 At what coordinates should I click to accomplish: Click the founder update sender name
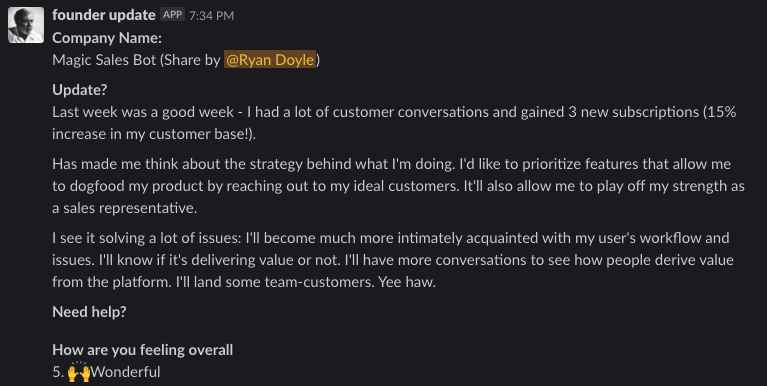pyautogui.click(x=104, y=15)
